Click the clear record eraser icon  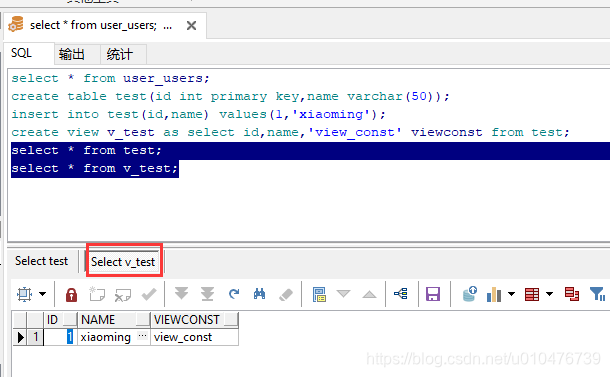(286, 295)
